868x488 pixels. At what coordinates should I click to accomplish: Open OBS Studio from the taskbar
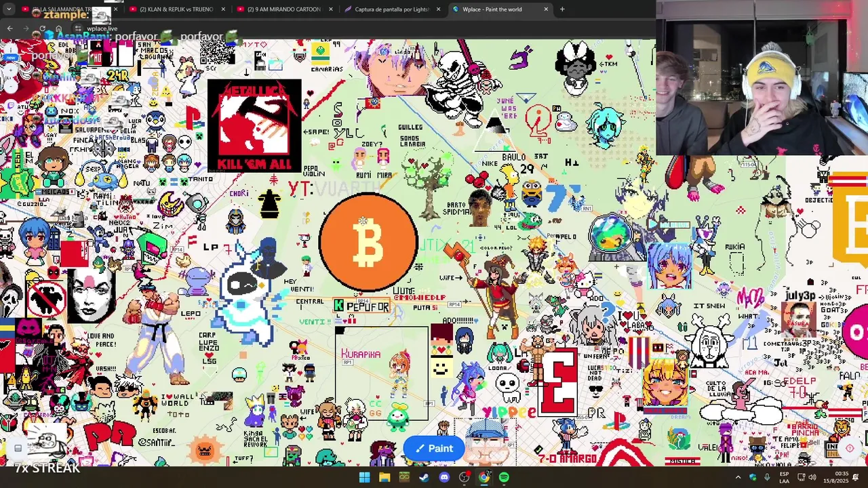[x=465, y=477]
